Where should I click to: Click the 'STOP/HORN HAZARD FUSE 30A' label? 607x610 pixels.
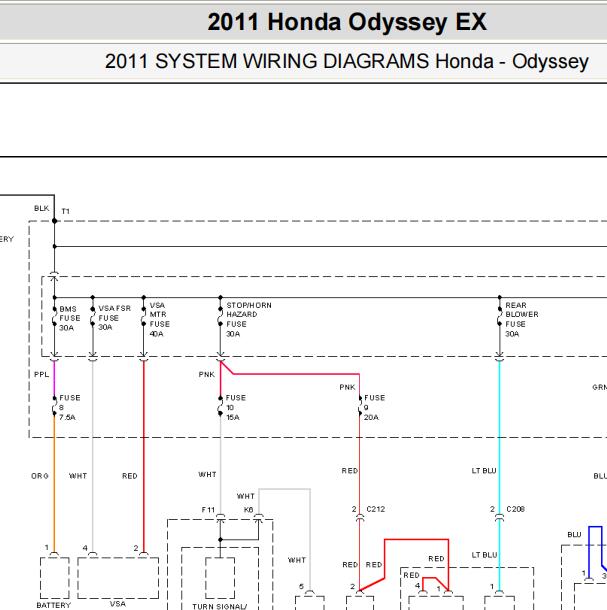pos(249,319)
